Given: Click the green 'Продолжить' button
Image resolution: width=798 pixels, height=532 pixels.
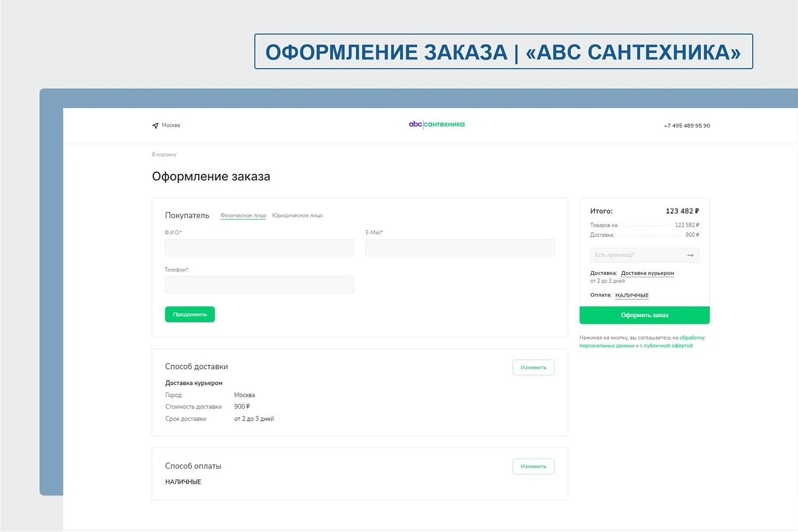Looking at the screenshot, I should pyautogui.click(x=190, y=314).
